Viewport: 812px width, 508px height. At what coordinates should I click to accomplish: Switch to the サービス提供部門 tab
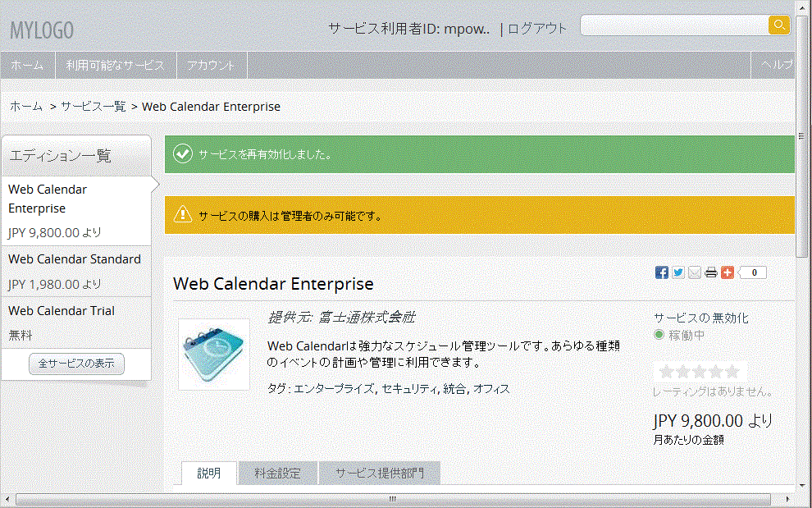pos(380,473)
